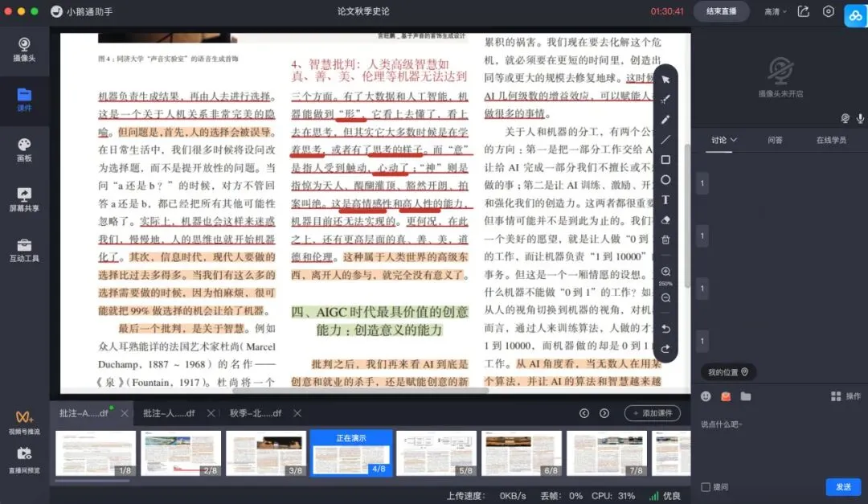
Task: Switch to the 问答 tab
Action: tap(775, 140)
